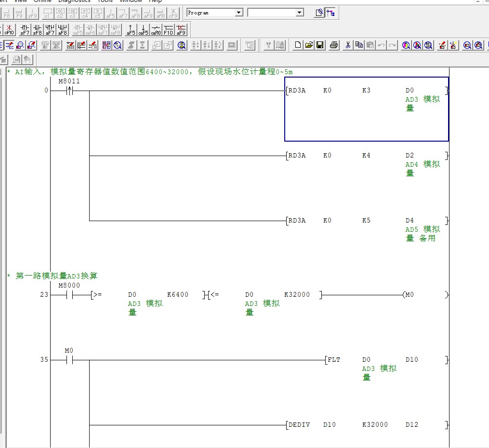489x448 pixels.
Task: Click the Print icon
Action: pyautogui.click(x=334, y=45)
